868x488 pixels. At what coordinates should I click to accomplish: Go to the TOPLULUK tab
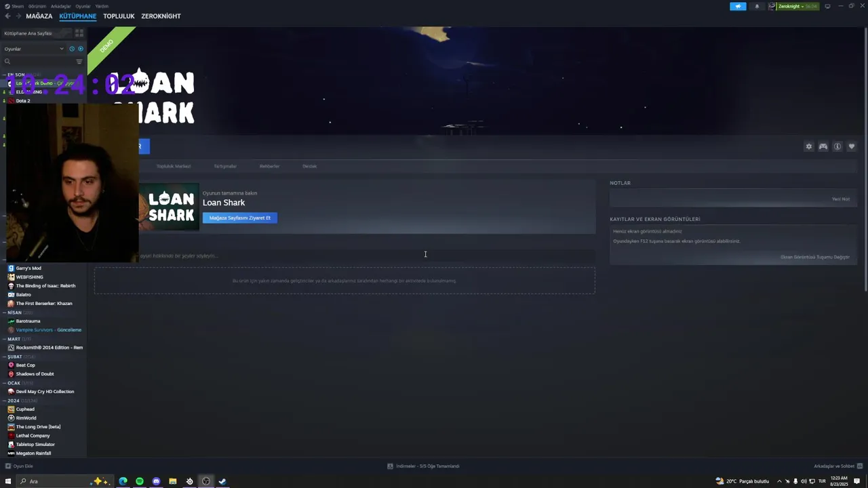pos(119,16)
